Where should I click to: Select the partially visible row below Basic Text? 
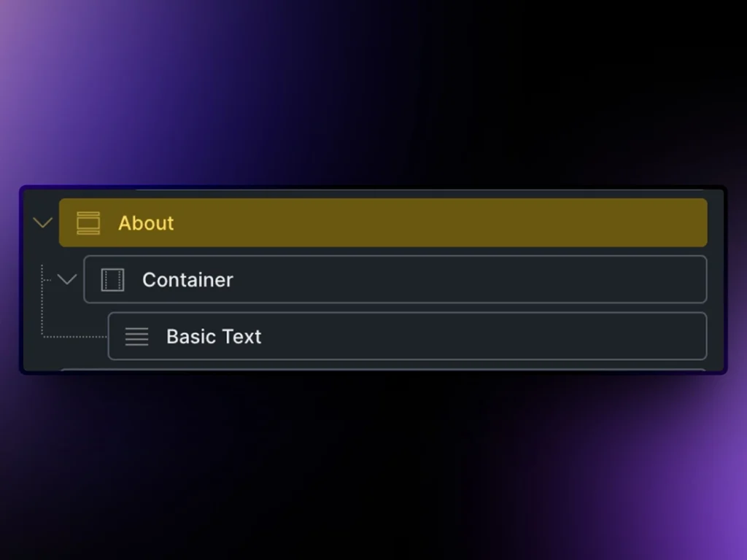[383, 370]
